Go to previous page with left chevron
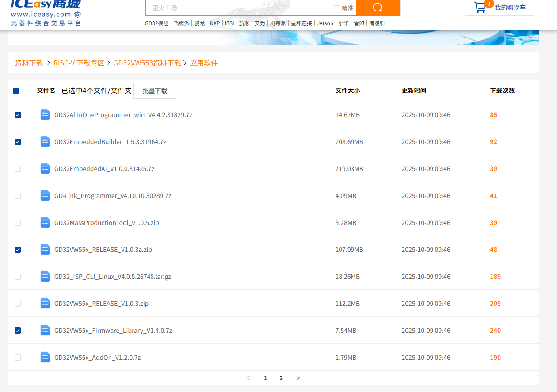This screenshot has width=557, height=392. (248, 377)
